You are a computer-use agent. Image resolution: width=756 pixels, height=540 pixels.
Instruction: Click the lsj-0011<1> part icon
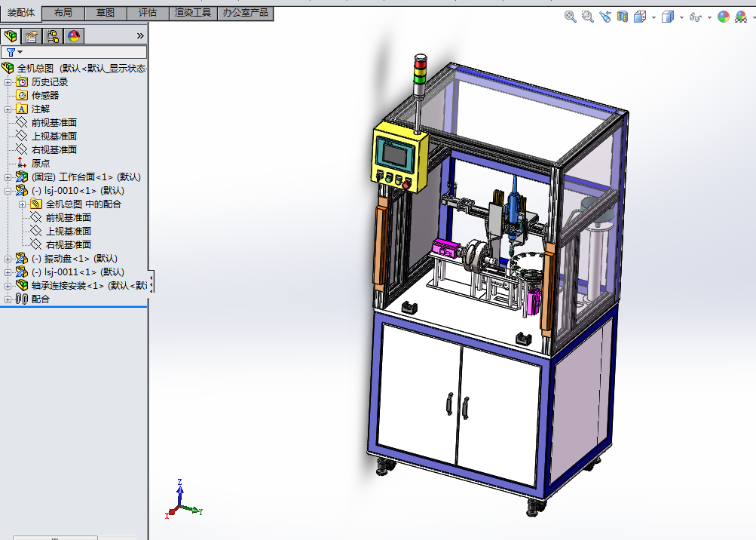(22, 272)
